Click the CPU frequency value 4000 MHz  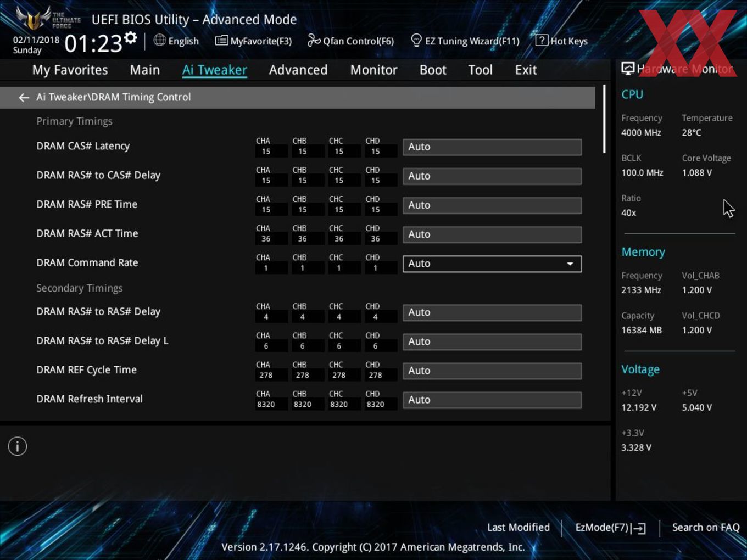pos(641,132)
